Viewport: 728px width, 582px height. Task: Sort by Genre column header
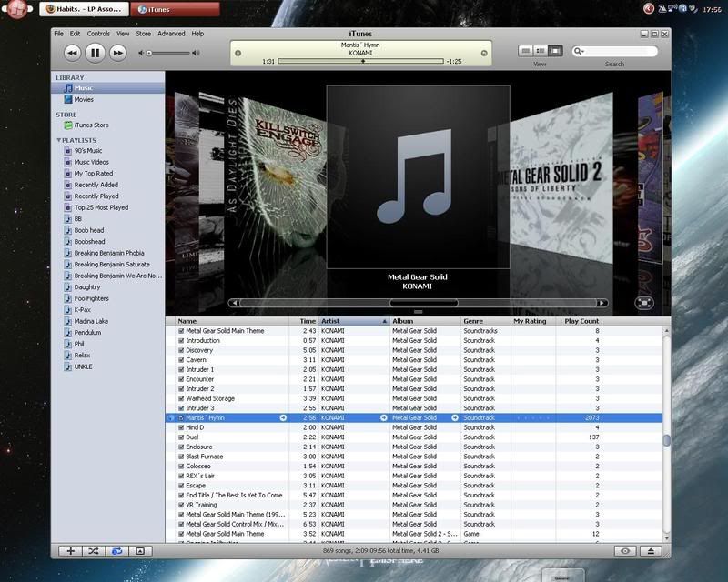coord(485,321)
